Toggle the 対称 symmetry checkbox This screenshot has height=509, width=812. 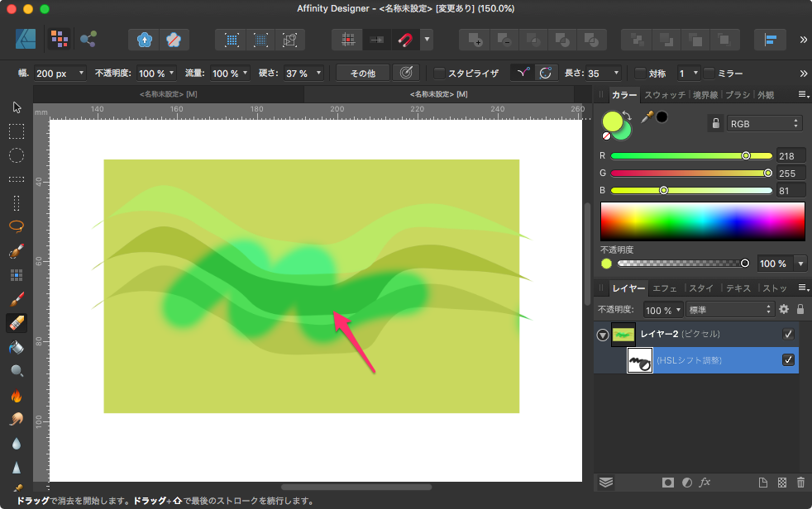coord(639,74)
